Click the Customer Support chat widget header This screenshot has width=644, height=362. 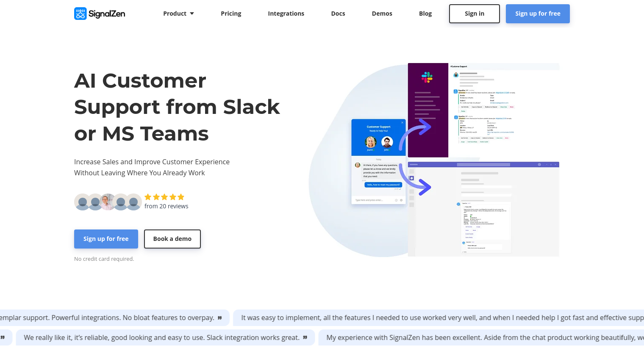pyautogui.click(x=379, y=138)
